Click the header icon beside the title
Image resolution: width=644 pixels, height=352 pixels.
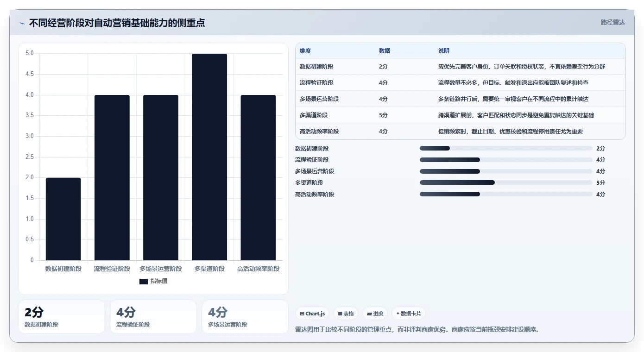coord(22,23)
